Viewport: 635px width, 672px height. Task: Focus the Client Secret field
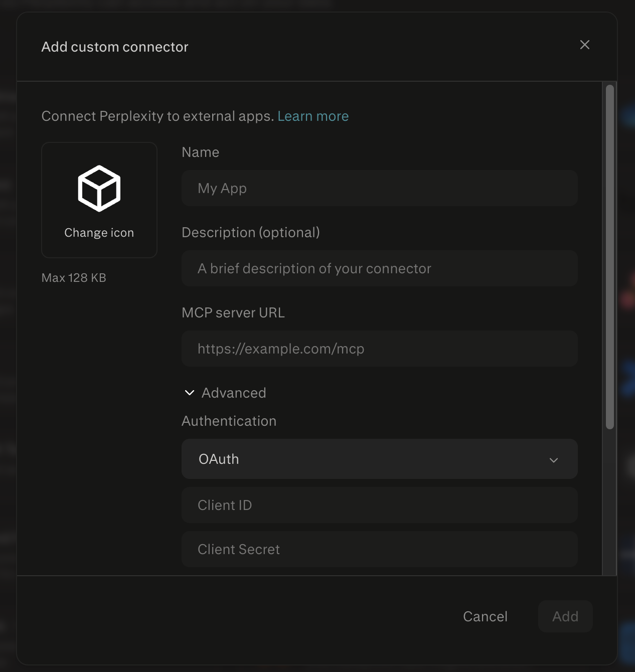[x=380, y=549]
